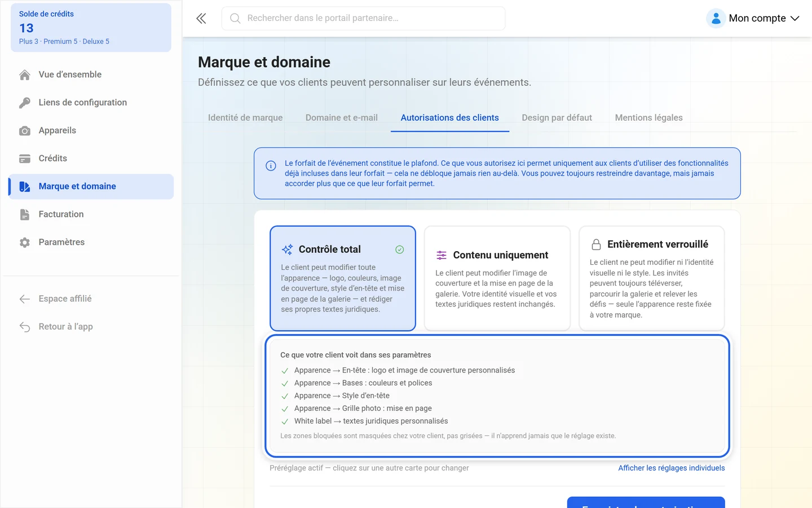Click 'Apparence → Bases : couleurs et polices'
This screenshot has width=812, height=508.
[x=363, y=383]
